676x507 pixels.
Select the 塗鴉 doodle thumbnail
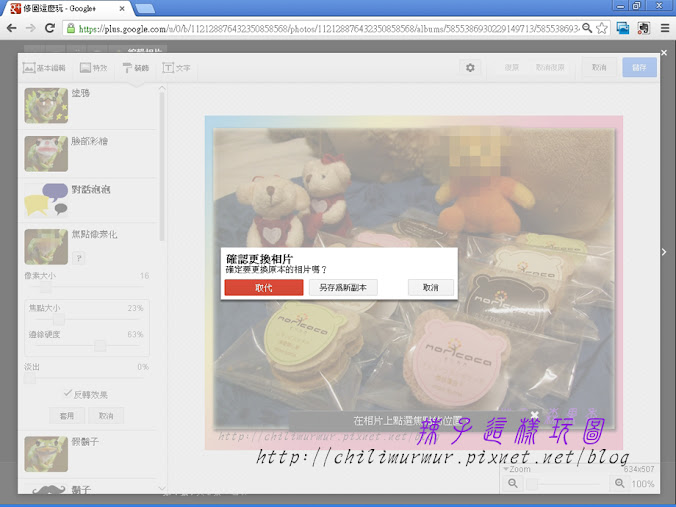click(46, 105)
